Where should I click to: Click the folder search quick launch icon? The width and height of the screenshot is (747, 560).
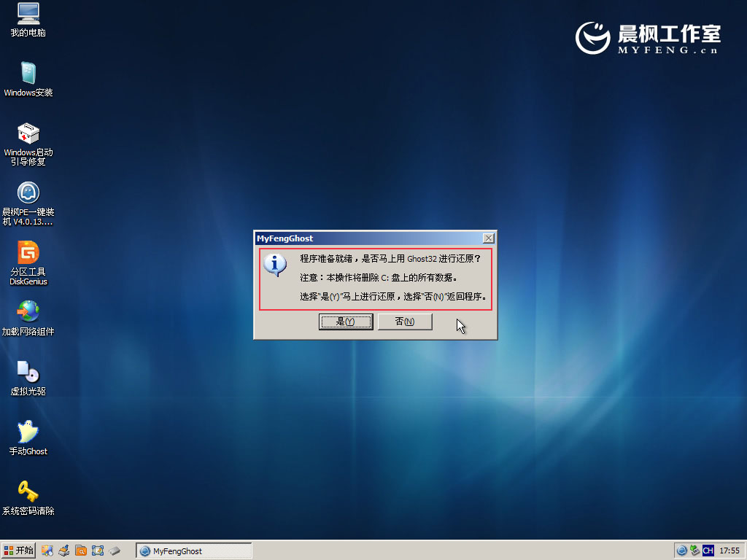[x=81, y=551]
